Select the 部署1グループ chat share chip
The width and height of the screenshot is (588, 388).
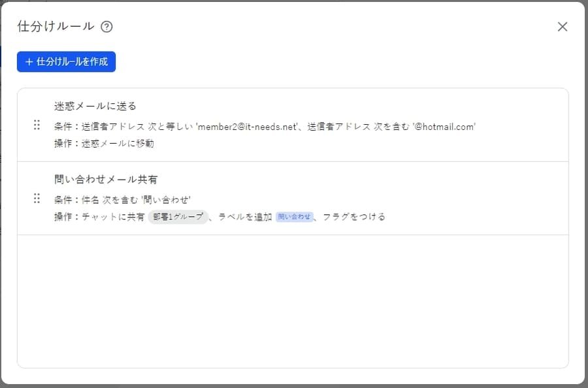[177, 216]
